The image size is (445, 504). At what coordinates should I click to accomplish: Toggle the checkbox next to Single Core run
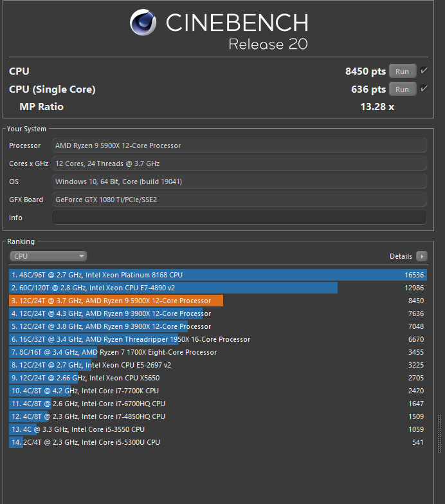click(424, 89)
